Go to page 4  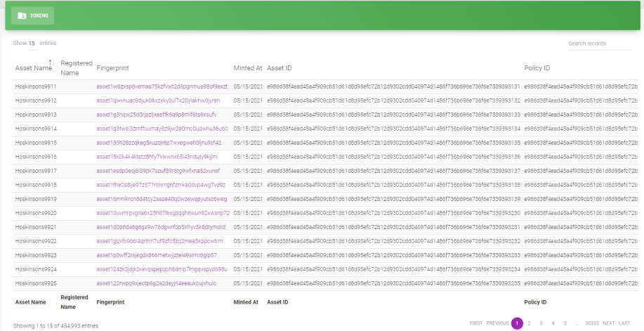(553, 323)
